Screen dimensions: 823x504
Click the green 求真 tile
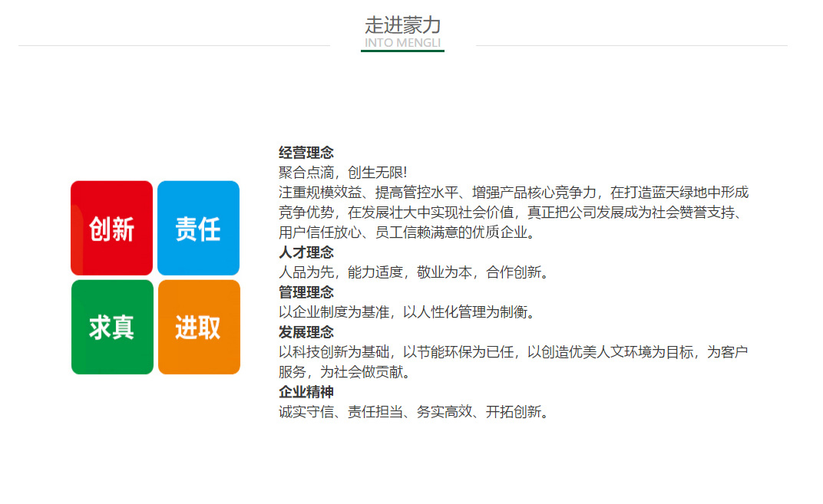coord(112,327)
